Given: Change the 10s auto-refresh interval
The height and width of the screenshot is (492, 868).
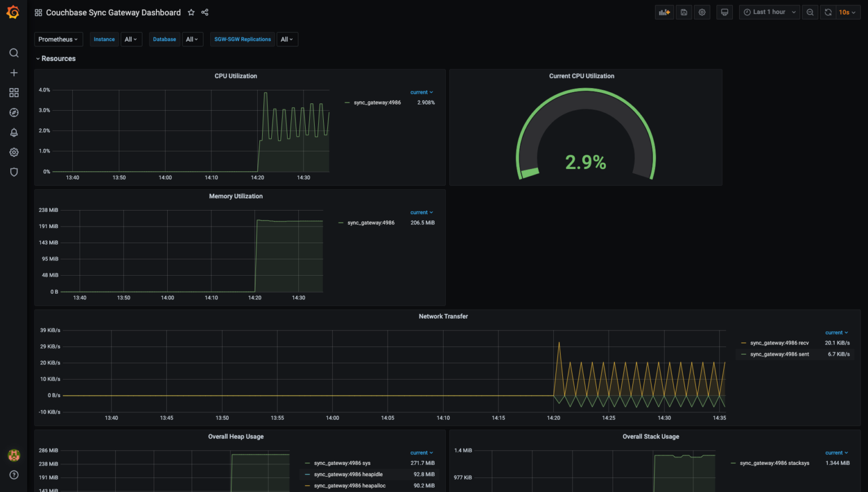Looking at the screenshot, I should [x=846, y=12].
